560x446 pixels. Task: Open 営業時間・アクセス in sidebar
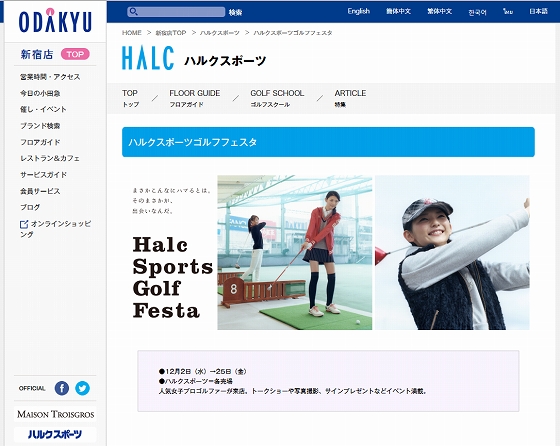pos(50,77)
